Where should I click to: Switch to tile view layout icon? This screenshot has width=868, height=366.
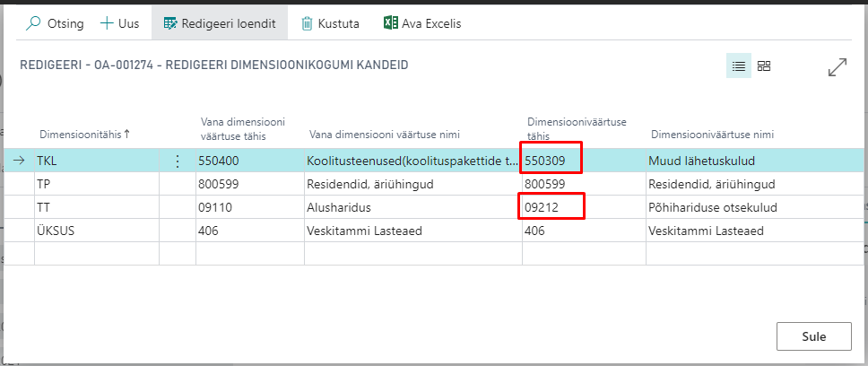764,66
